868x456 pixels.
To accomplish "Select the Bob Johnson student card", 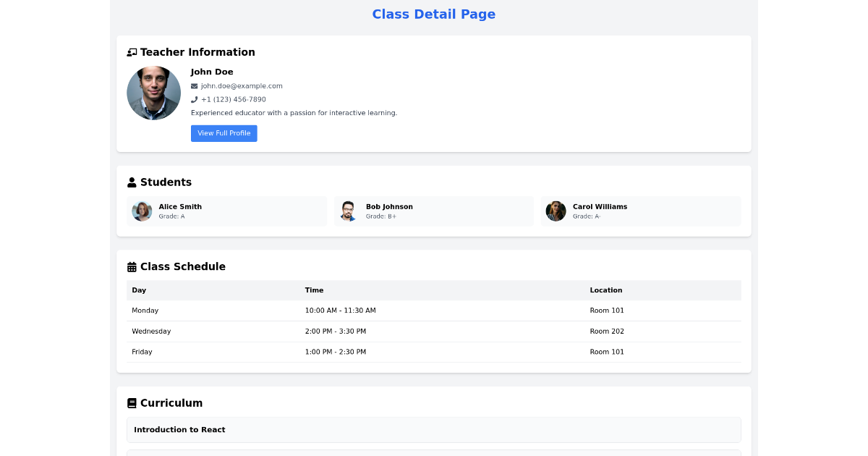I will (434, 211).
